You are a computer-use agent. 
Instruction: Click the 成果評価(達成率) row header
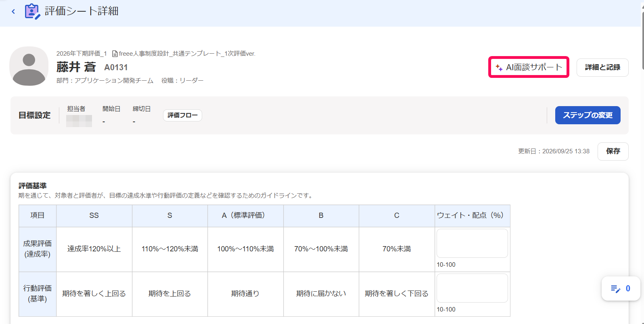tap(38, 249)
